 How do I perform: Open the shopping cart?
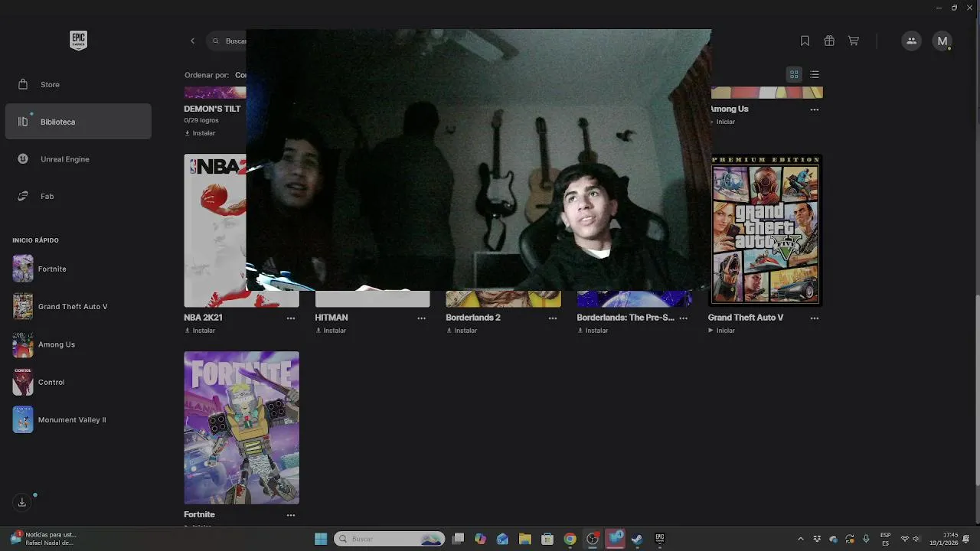(854, 41)
